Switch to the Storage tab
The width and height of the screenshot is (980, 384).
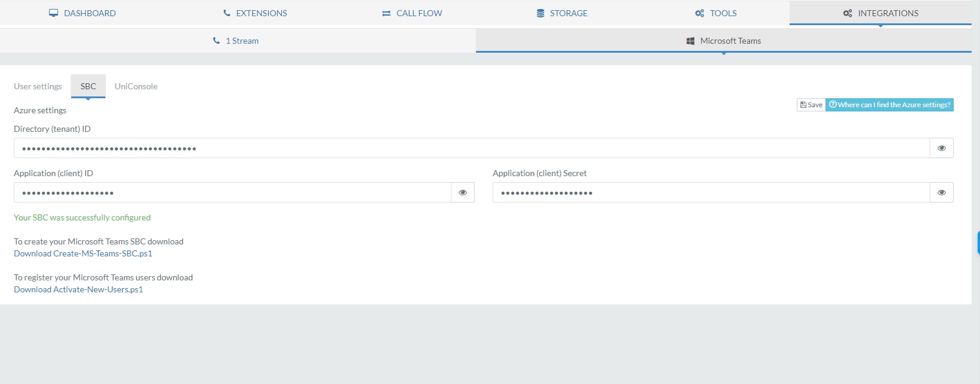pyautogui.click(x=562, y=13)
